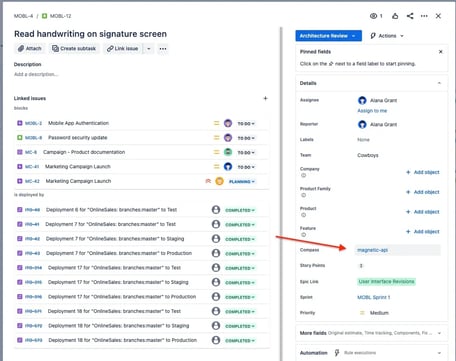Click the Automation lightning bolt icon
The width and height of the screenshot is (456, 361).
pos(337,353)
